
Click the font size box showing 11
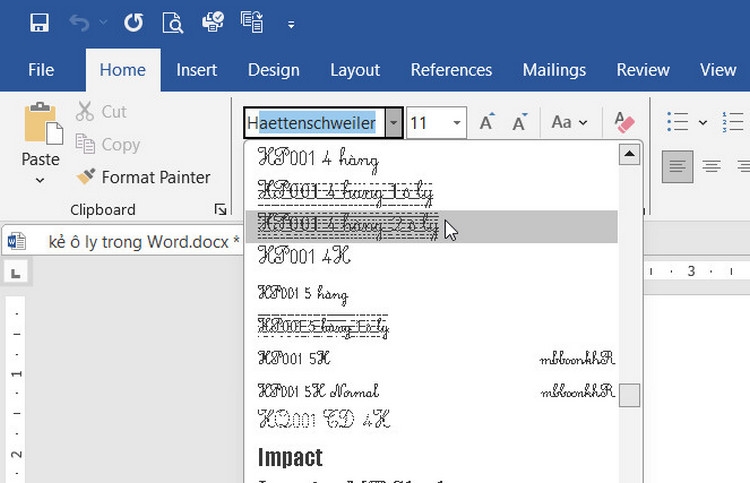click(428, 123)
